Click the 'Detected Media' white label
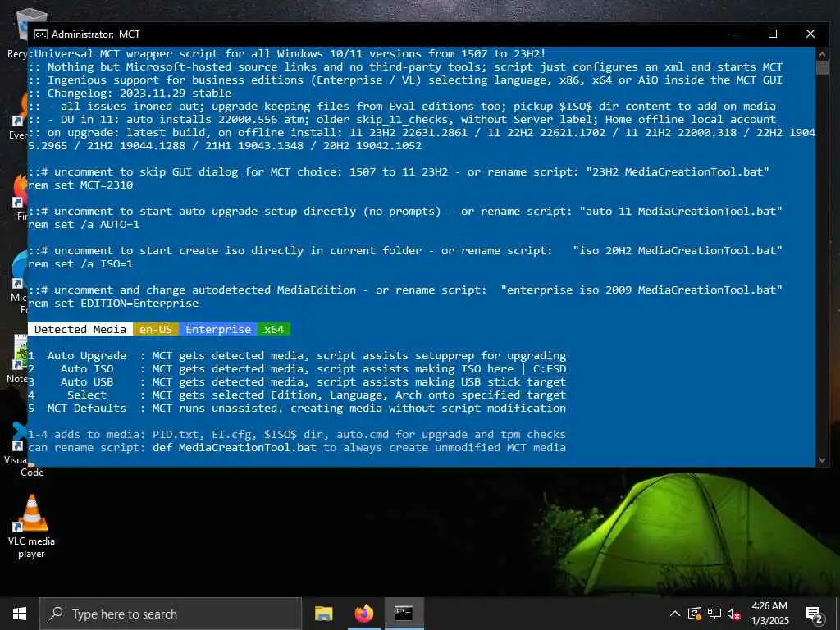The height and width of the screenshot is (630, 840). pyautogui.click(x=80, y=329)
